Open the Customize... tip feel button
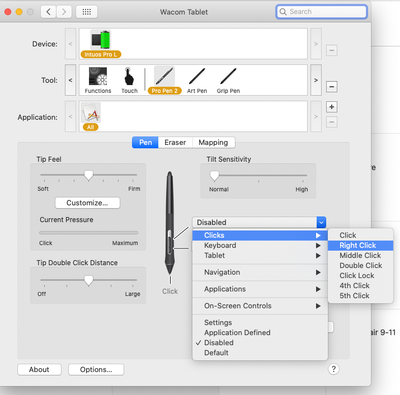 click(x=87, y=203)
